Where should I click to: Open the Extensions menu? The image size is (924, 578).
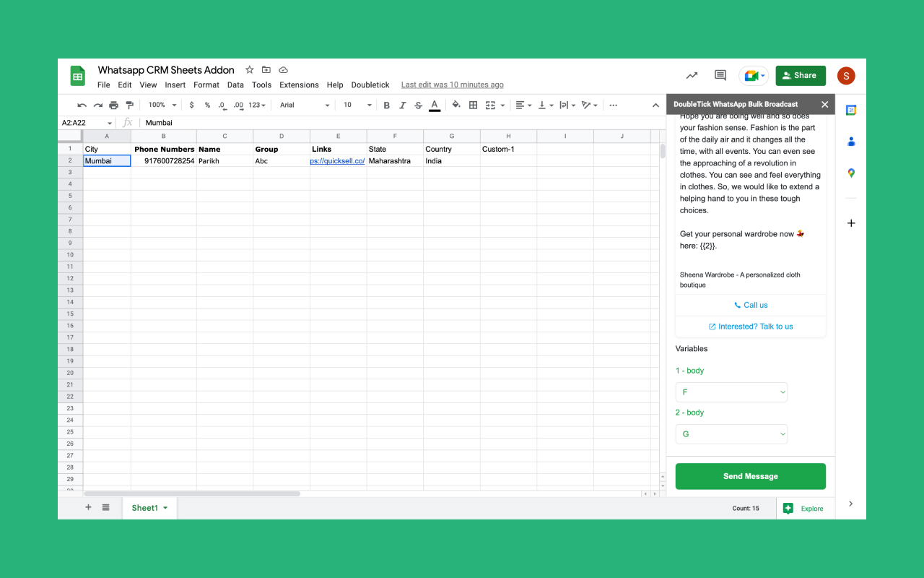point(299,85)
